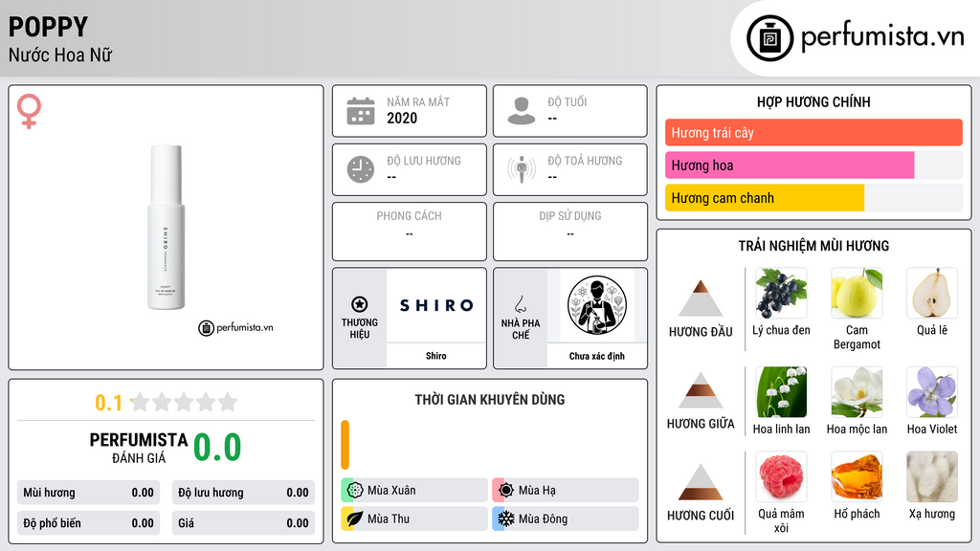
Task: Click the Mùa Xuân season button
Action: 414,491
